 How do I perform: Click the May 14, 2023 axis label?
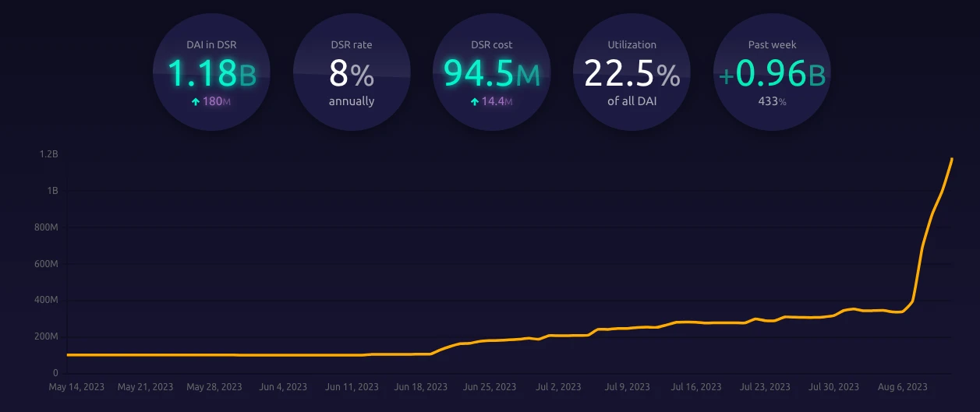click(76, 386)
